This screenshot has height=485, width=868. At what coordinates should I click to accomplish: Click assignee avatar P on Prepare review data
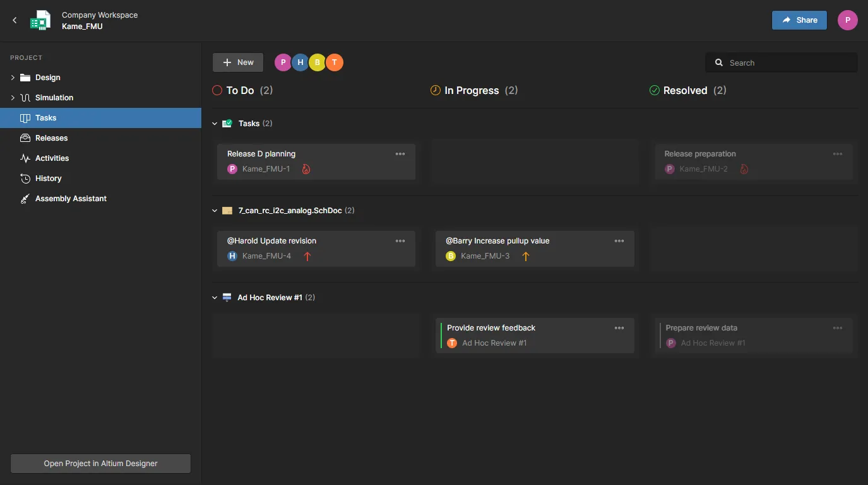670,343
